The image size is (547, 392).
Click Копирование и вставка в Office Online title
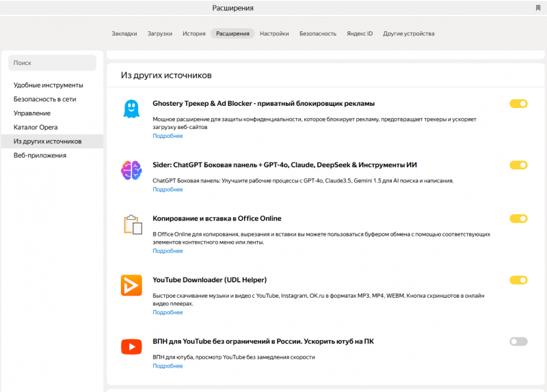[217, 219]
